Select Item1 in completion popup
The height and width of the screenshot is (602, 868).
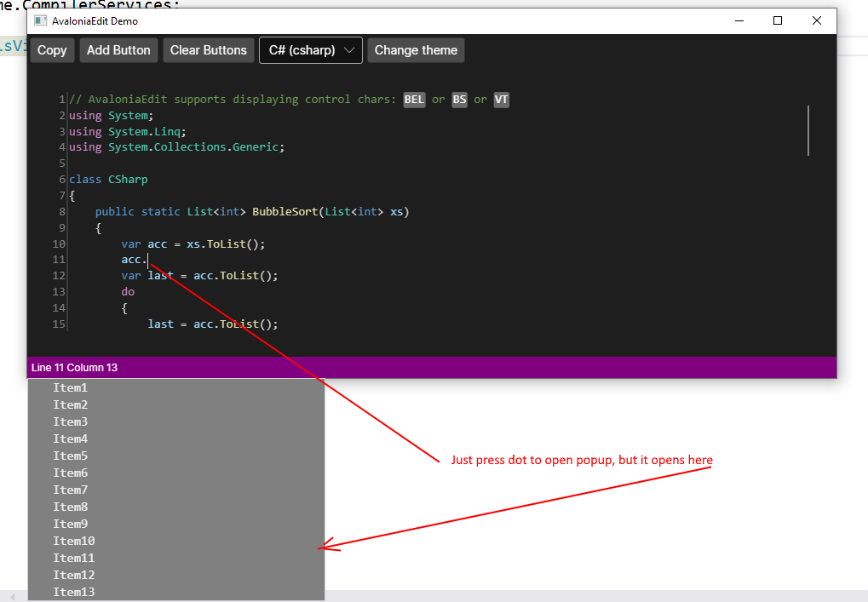176,388
